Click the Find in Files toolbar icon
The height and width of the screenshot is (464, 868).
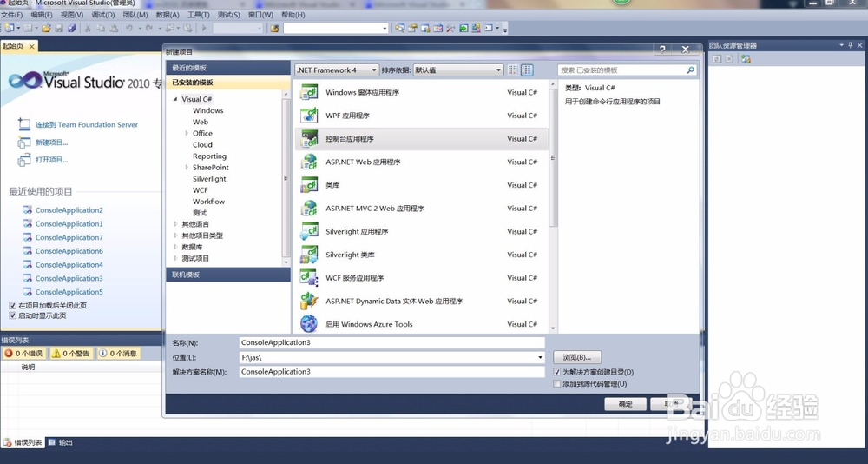click(x=274, y=28)
